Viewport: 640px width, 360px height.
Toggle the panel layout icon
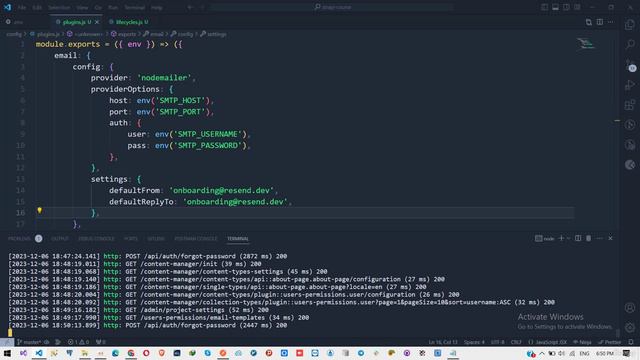coord(555,7)
